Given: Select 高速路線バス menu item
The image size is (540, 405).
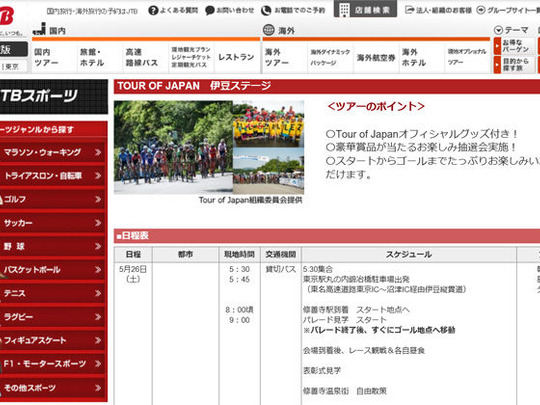Looking at the screenshot, I should click(146, 57).
